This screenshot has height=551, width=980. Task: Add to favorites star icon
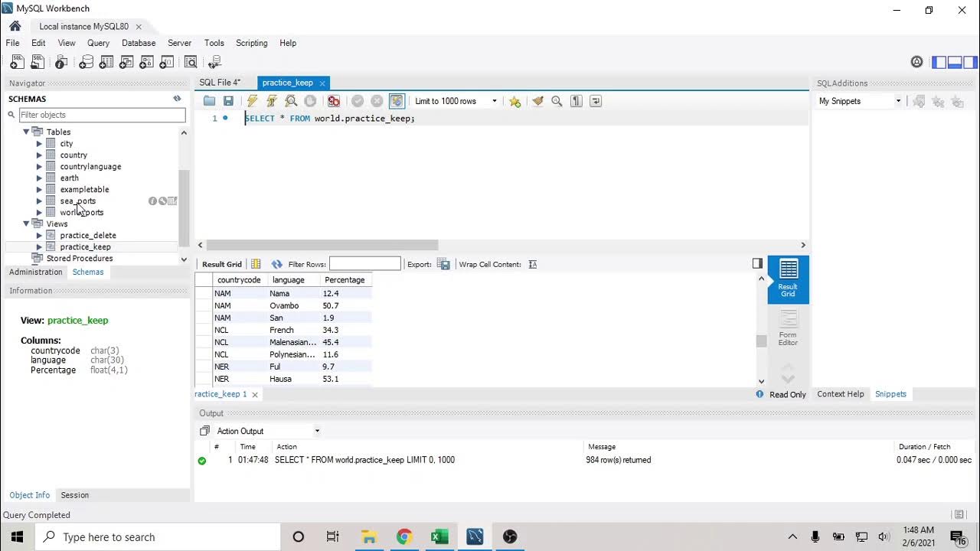(x=514, y=101)
